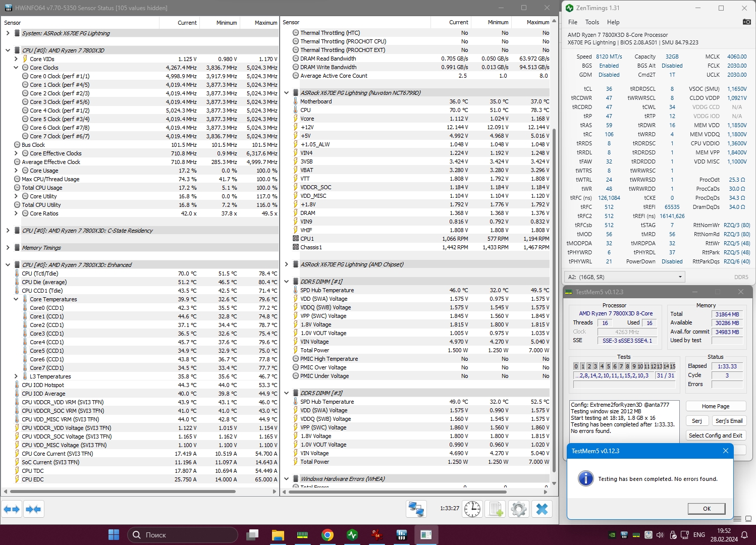Expand the Memory Timings group
The width and height of the screenshot is (756, 545).
(8, 248)
